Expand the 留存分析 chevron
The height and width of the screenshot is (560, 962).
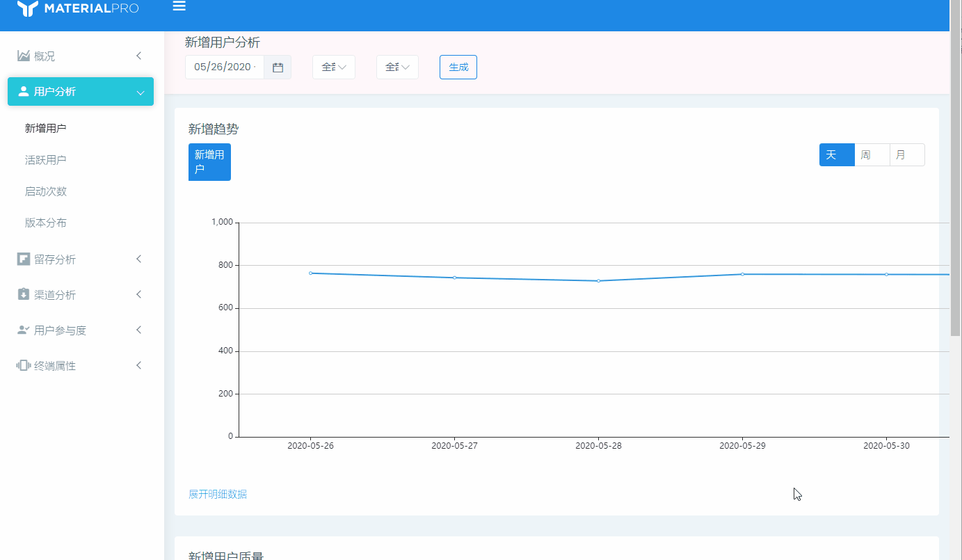pyautogui.click(x=139, y=259)
